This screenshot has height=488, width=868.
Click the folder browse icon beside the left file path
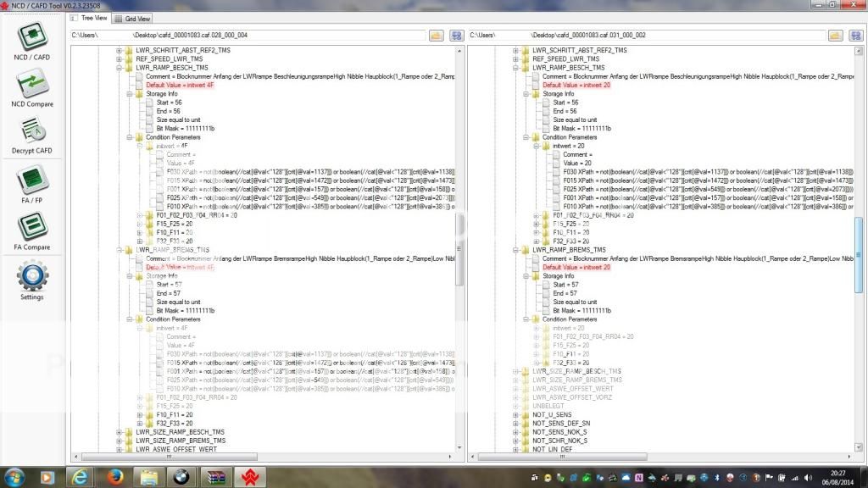click(435, 36)
